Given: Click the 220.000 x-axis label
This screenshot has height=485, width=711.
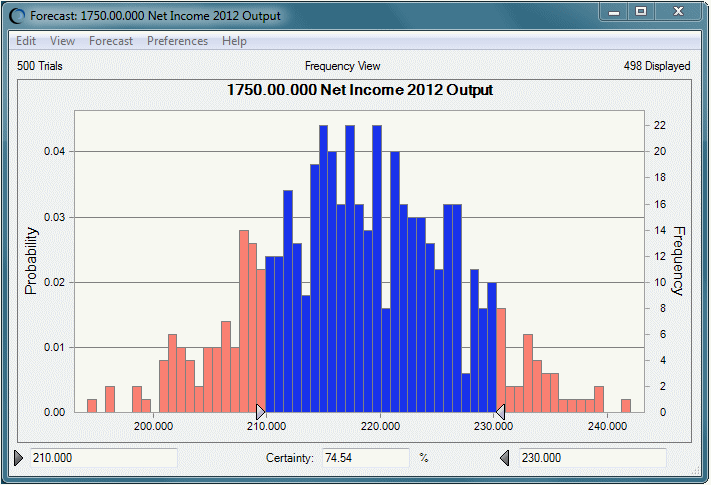Looking at the screenshot, I should click(380, 426).
